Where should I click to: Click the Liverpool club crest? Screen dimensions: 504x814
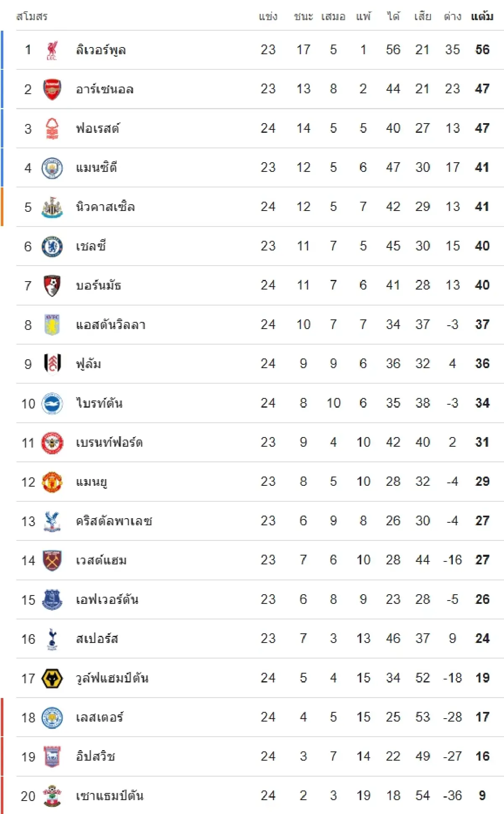click(x=52, y=50)
